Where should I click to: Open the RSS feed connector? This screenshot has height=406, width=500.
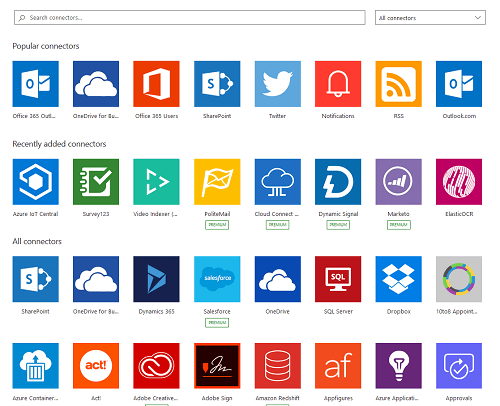click(x=399, y=84)
